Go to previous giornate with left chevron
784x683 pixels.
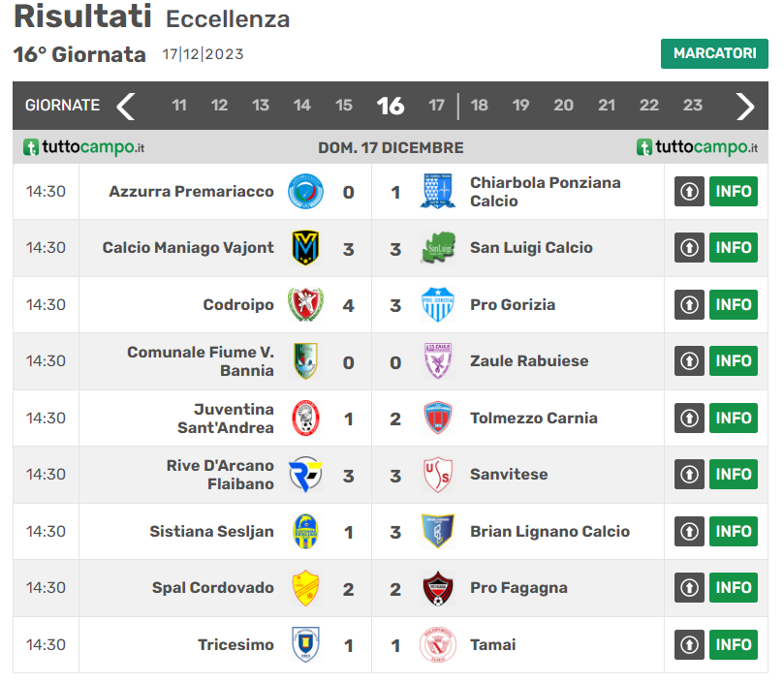click(126, 106)
